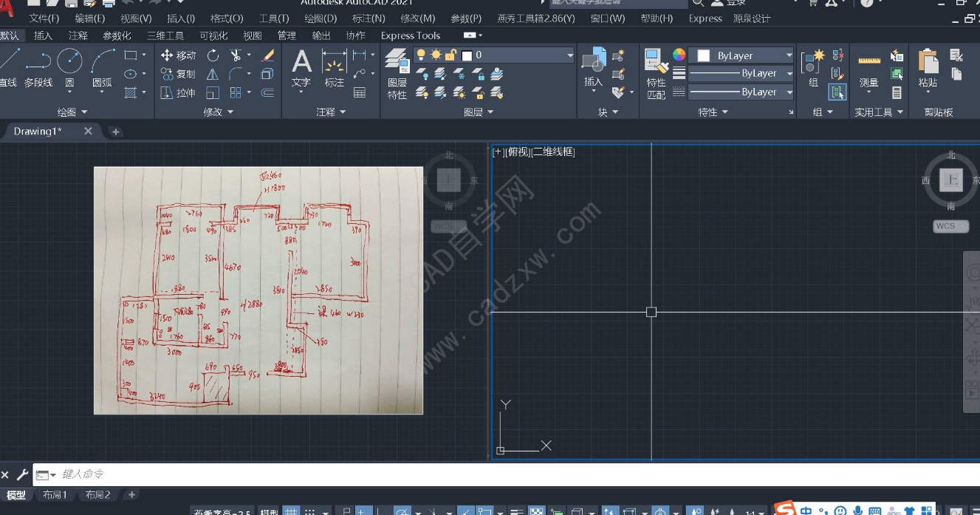Click the Offset tool icon

click(x=268, y=93)
